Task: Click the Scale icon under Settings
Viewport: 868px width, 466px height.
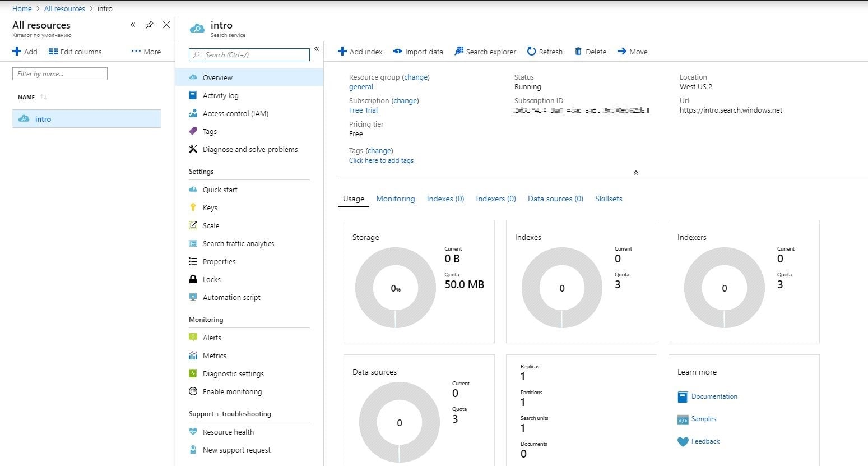Action: pyautogui.click(x=193, y=225)
